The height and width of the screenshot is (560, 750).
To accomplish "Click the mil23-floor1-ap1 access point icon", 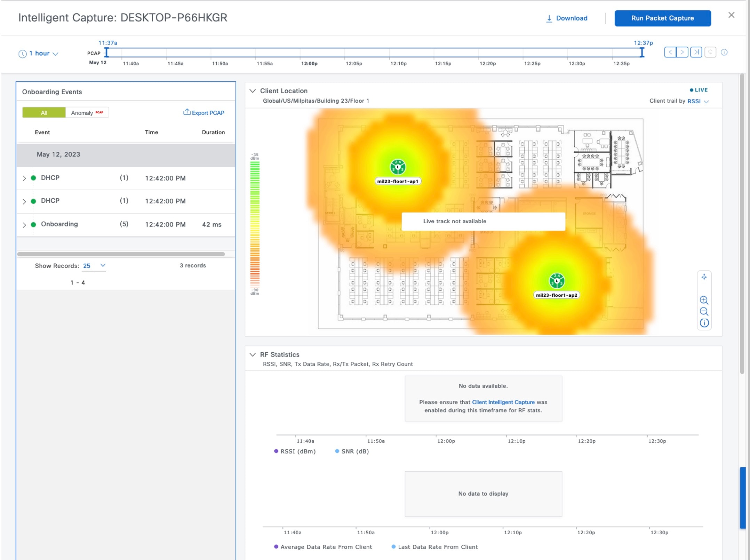I will click(398, 167).
